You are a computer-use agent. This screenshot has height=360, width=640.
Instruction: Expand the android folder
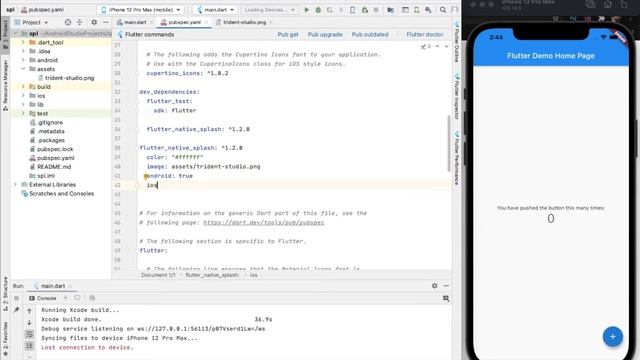click(x=23, y=60)
